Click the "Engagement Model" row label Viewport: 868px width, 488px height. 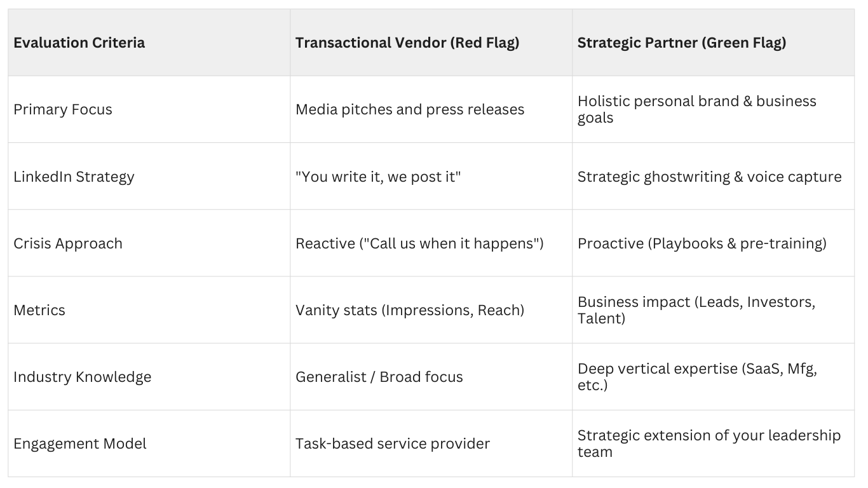click(x=80, y=444)
